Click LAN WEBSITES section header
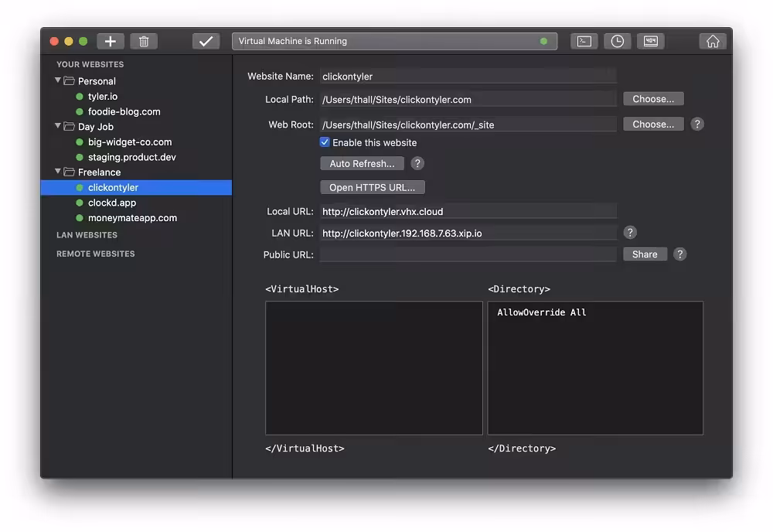This screenshot has width=773, height=532. (x=87, y=235)
